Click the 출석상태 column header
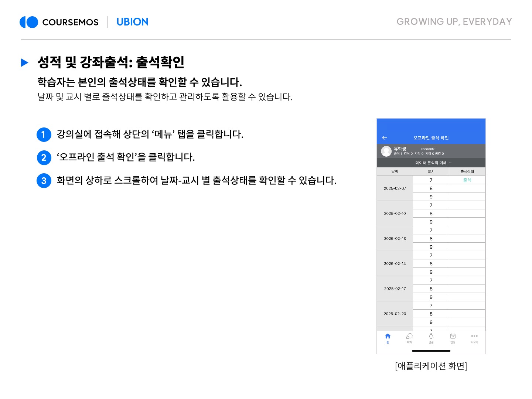Viewport: 532px width, 399px height. [x=467, y=172]
